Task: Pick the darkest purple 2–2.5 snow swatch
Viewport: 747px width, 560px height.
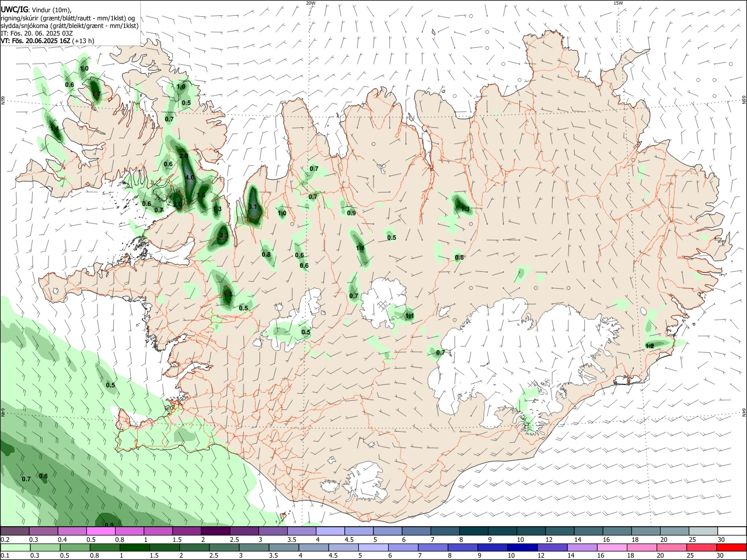Action: (215, 531)
